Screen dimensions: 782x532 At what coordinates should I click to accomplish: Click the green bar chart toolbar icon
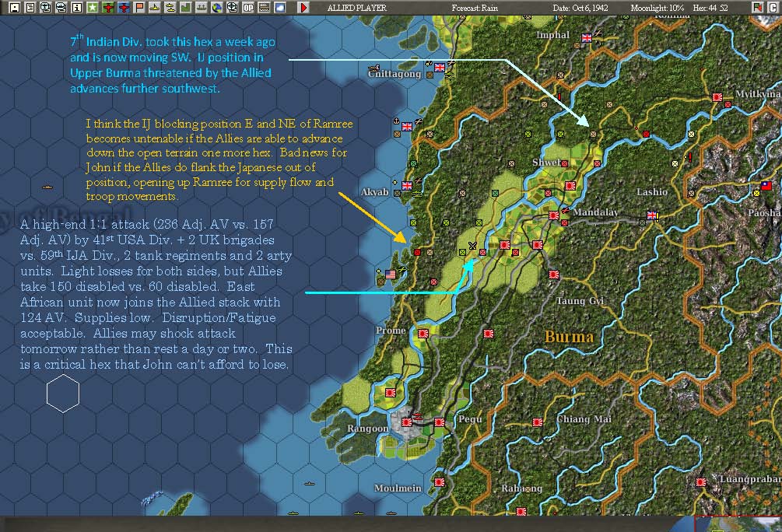click(185, 8)
